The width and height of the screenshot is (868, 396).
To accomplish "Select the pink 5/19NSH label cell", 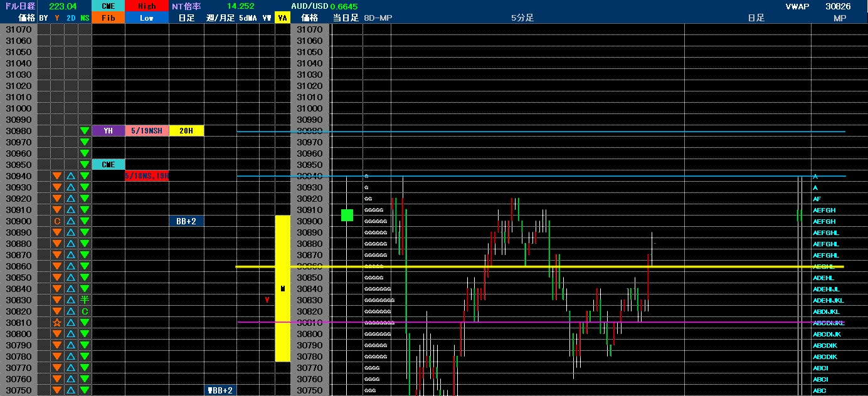I will click(x=147, y=131).
